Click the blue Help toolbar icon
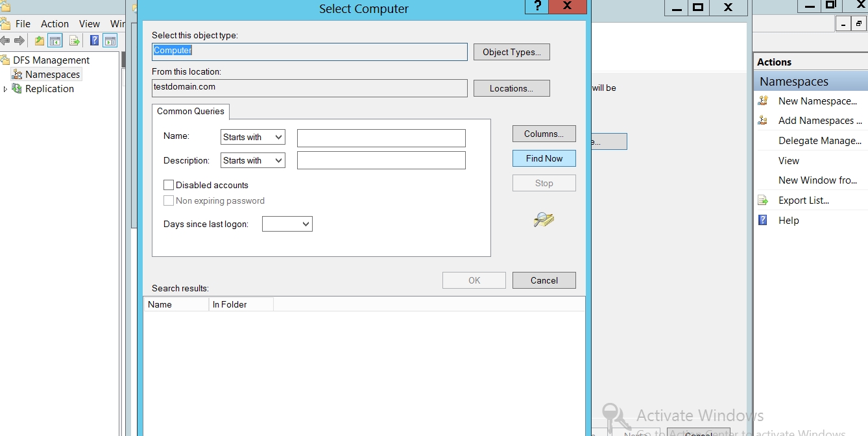868x436 pixels. click(94, 41)
